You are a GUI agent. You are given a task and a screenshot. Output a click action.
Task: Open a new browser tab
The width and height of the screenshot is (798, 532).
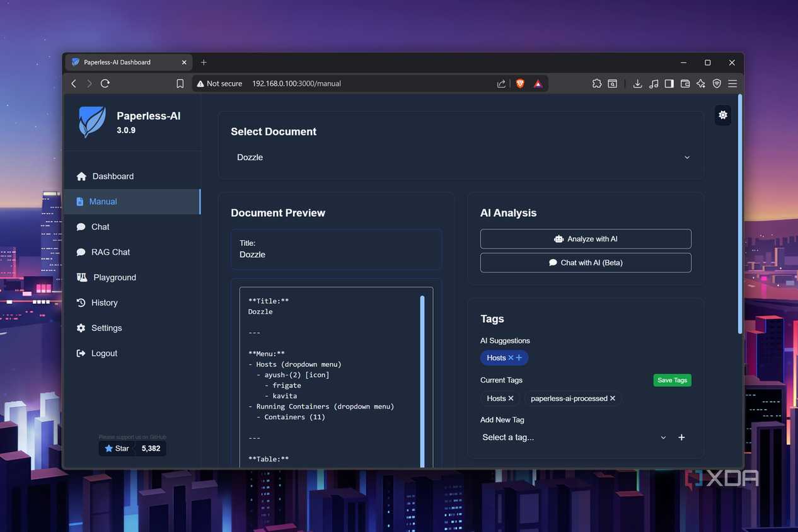click(x=204, y=62)
